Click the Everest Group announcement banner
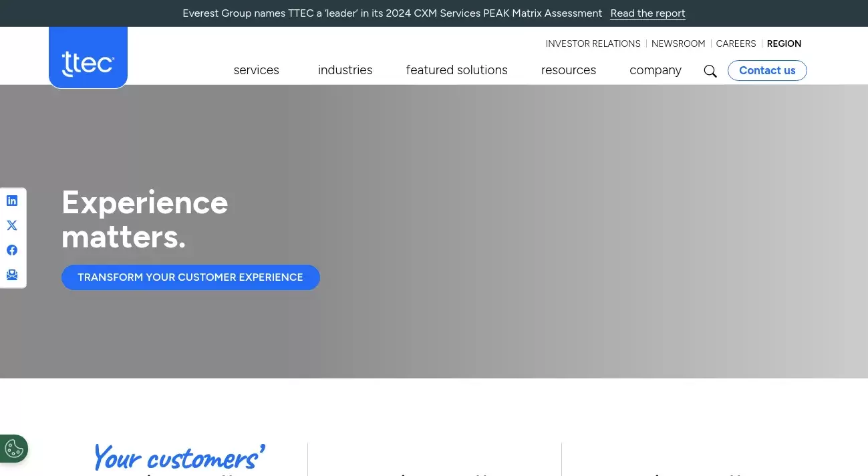Image resolution: width=868 pixels, height=476 pixels. click(x=392, y=13)
